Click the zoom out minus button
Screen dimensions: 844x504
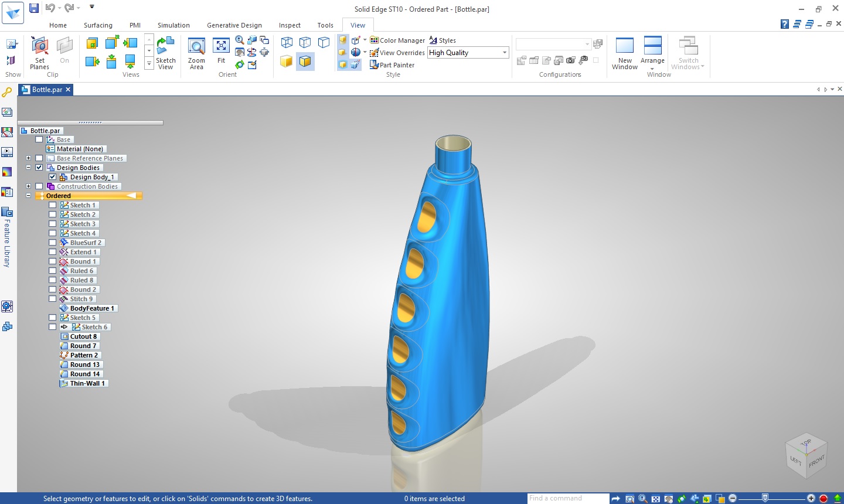coord(733,499)
